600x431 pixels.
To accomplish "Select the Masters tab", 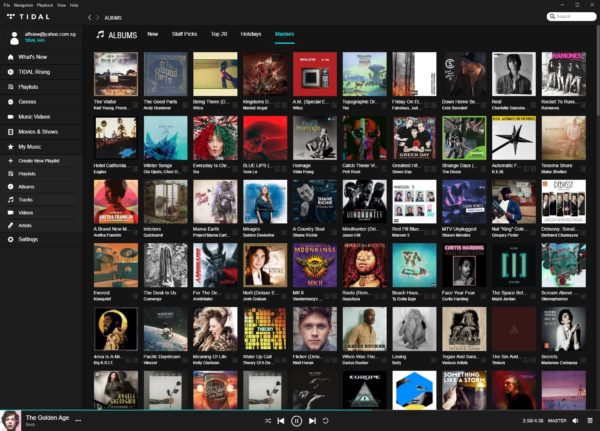I will [284, 34].
